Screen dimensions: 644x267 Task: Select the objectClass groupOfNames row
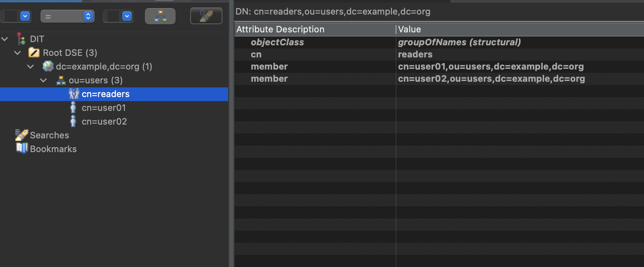(439, 42)
